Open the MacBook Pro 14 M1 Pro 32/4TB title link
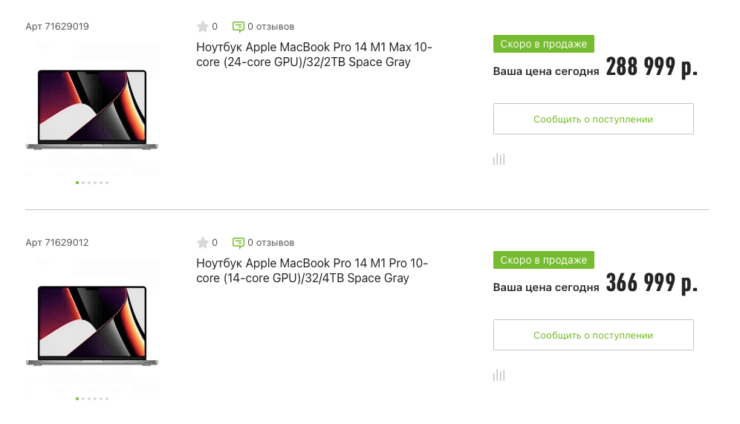 tap(312, 270)
